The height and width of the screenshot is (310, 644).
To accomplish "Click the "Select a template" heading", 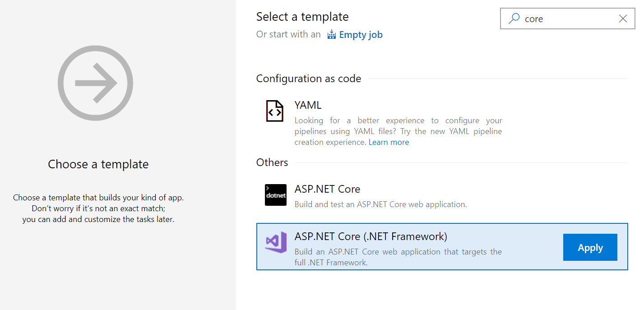I will tap(302, 17).
